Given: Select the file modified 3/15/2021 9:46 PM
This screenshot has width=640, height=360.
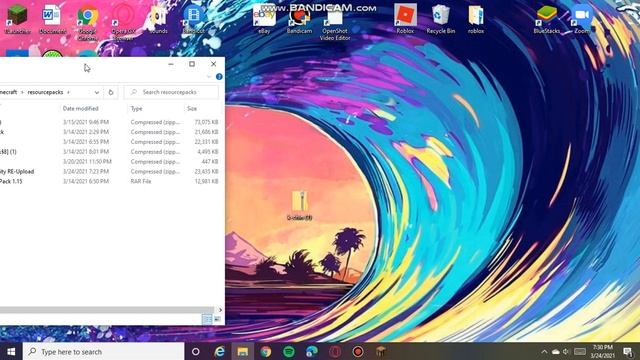Looking at the screenshot, I should (x=110, y=122).
